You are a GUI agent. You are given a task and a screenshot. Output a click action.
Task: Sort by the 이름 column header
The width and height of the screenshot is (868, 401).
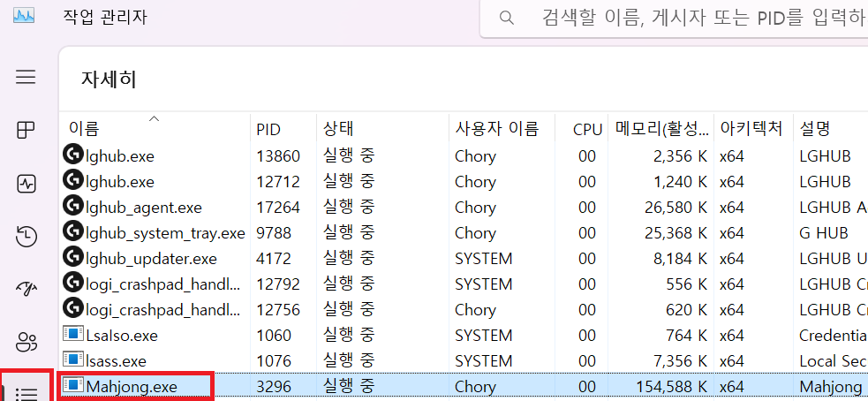(155, 130)
